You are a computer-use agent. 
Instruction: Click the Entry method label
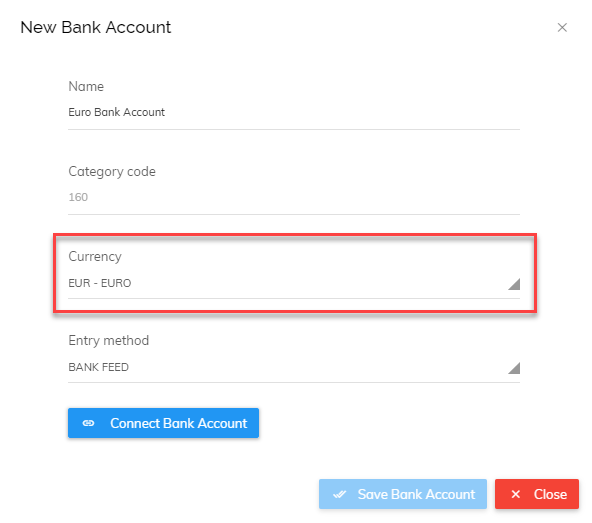pos(109,341)
